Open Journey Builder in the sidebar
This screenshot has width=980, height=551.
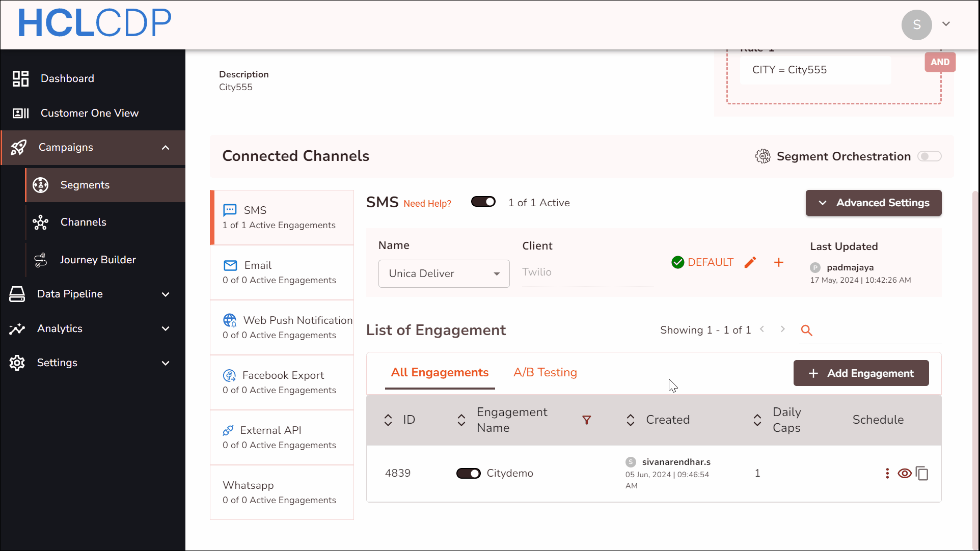[x=98, y=260]
